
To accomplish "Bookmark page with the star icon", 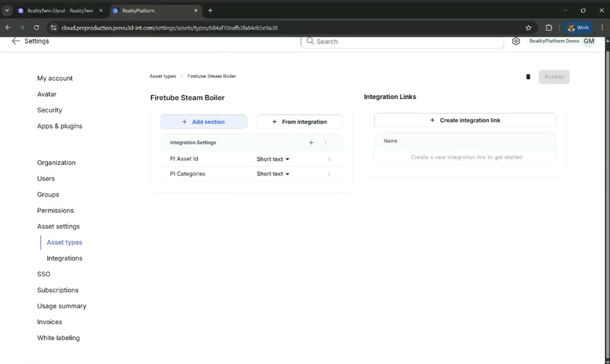I will pos(529,28).
